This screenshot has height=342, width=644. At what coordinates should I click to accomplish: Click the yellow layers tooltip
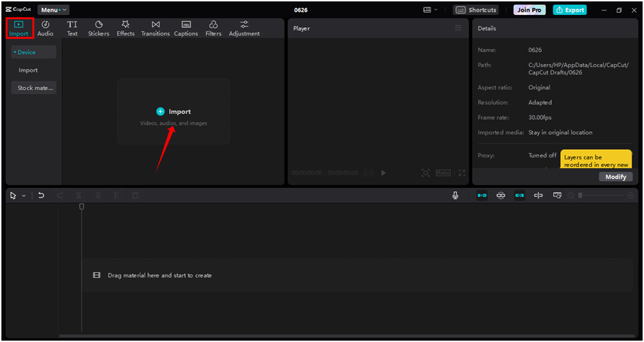tap(596, 159)
